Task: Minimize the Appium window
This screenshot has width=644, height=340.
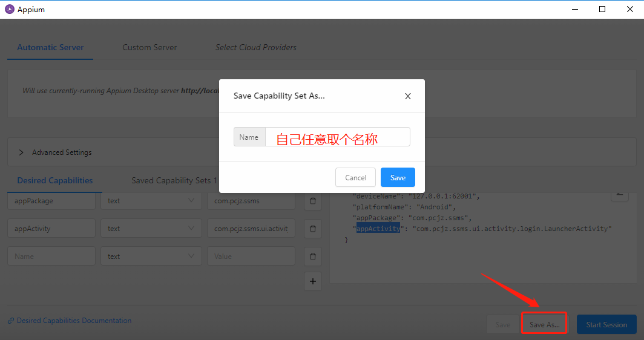Action: pos(575,9)
